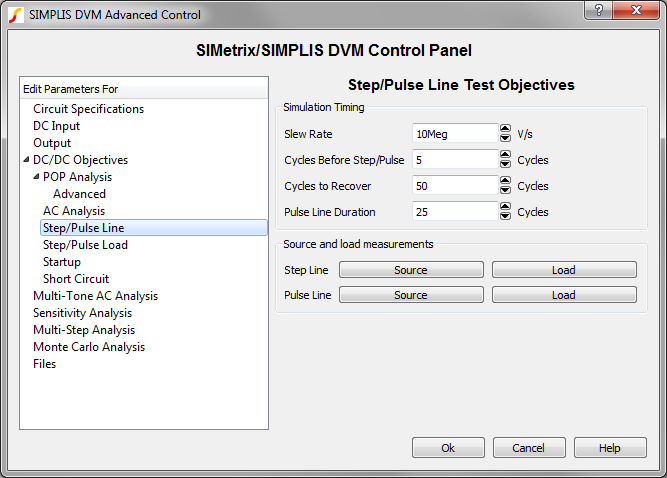Collapse the DC/DC Objectives tree node
Image resolution: width=667 pixels, height=478 pixels.
27,160
